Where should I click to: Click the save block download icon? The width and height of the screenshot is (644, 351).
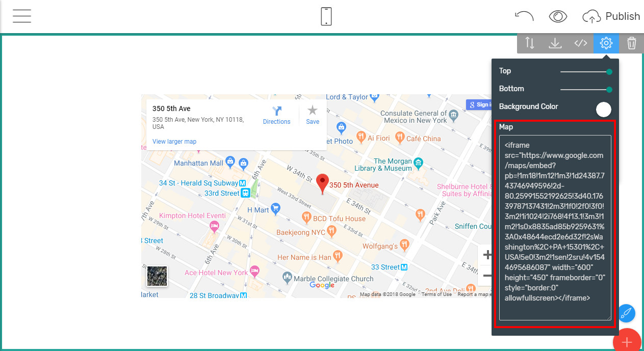555,43
